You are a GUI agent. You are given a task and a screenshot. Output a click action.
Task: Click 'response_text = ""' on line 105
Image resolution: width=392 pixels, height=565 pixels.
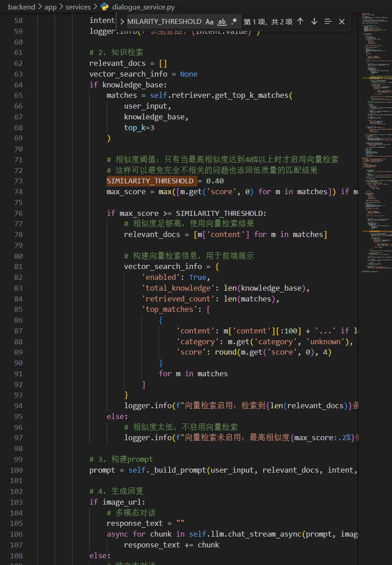coord(145,524)
